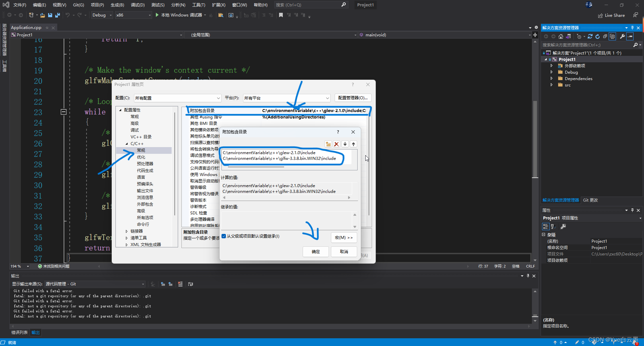This screenshot has width=644, height=346.
Task: Click the green start debugging play icon
Action: click(157, 15)
